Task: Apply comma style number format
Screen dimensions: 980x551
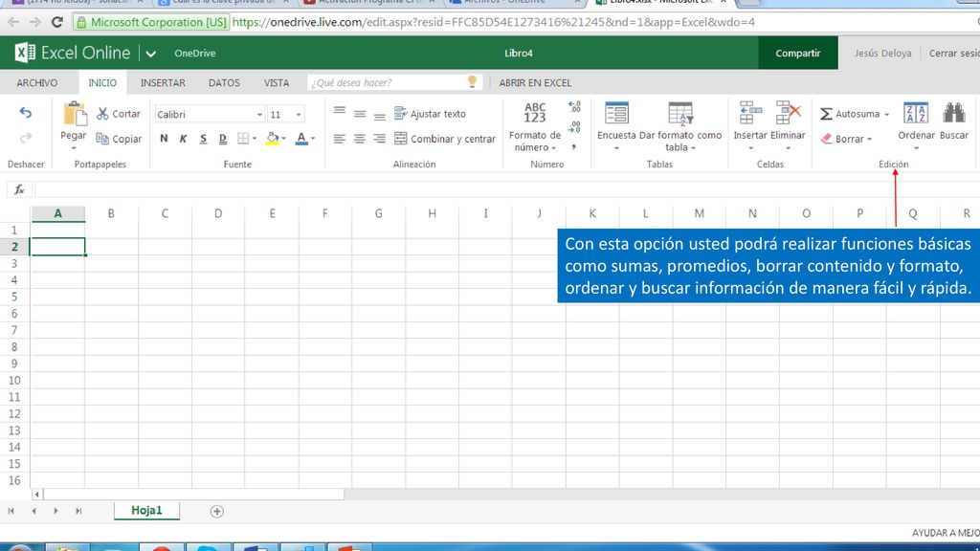Action: 574,146
